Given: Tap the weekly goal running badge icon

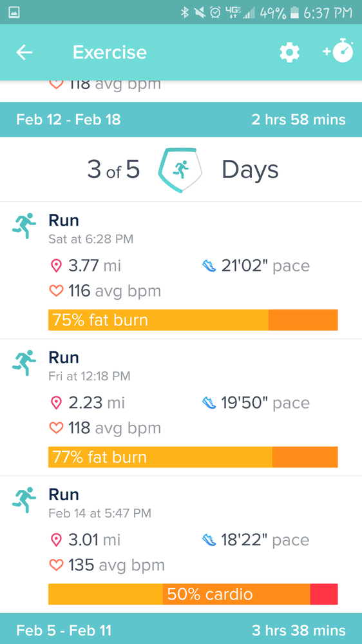Looking at the screenshot, I should tap(180, 170).
